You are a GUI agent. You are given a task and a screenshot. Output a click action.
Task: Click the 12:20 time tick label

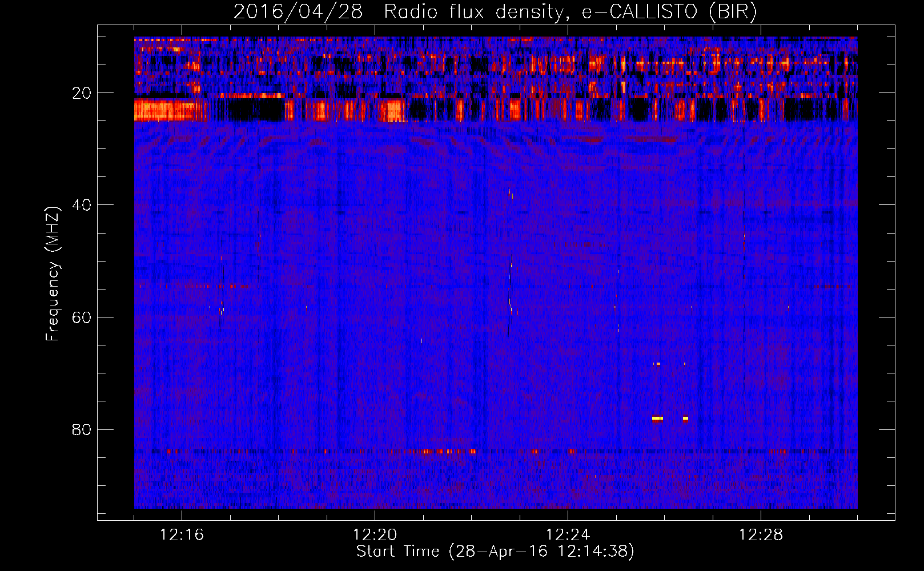coord(375,535)
